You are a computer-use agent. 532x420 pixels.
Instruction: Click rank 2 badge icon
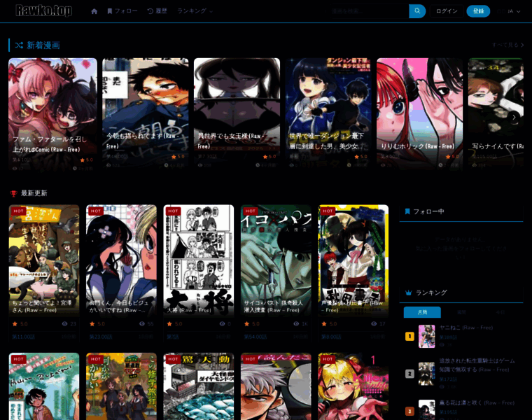(x=409, y=374)
